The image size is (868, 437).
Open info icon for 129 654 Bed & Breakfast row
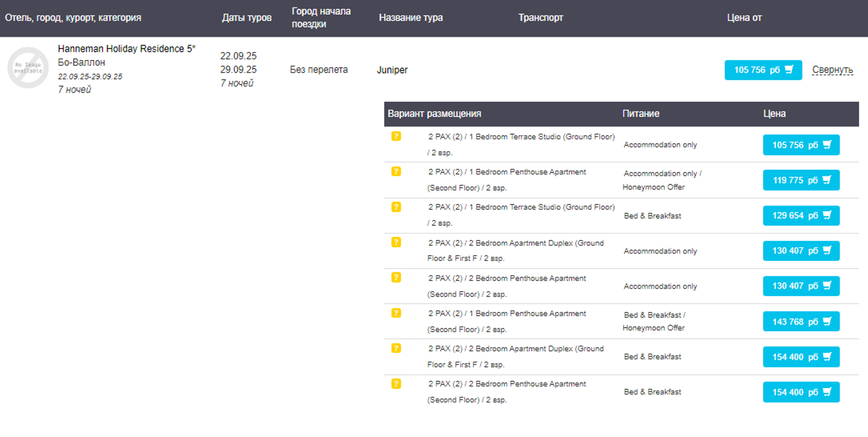[396, 207]
